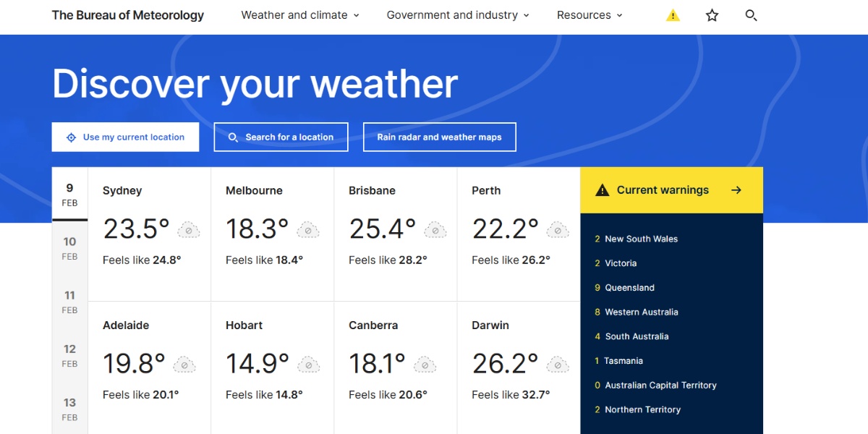Viewport: 868px width, 434px height.
Task: View Western Australia warnings
Action: point(641,312)
